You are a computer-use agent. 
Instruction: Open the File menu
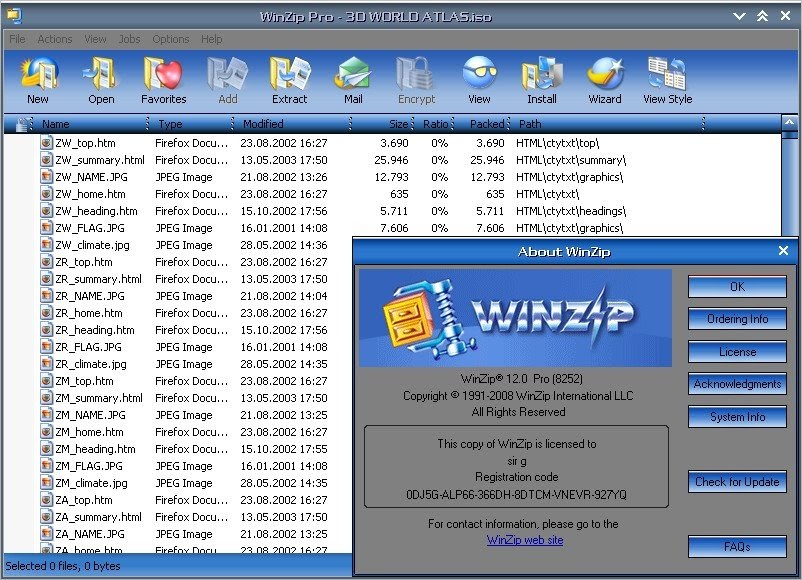tap(17, 39)
